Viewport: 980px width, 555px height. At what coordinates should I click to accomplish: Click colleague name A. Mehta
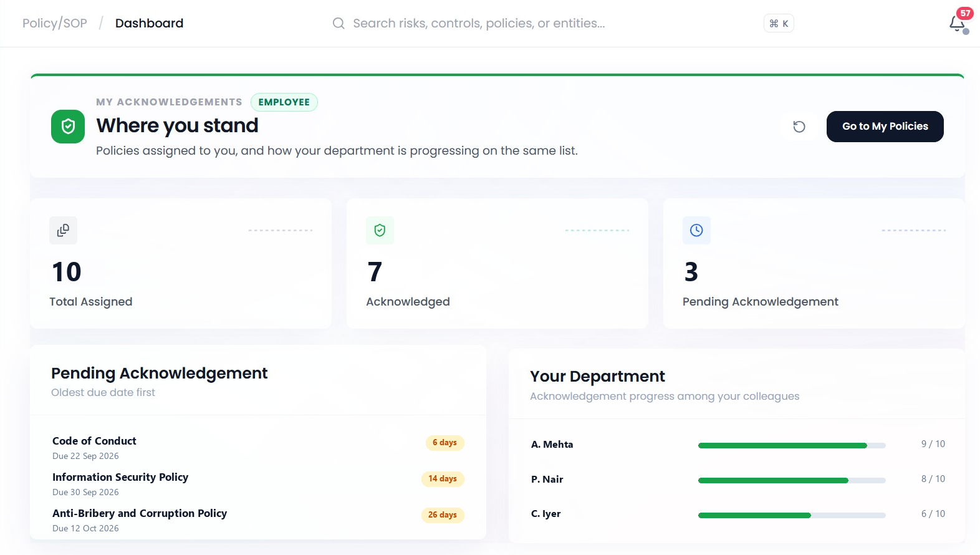(552, 445)
